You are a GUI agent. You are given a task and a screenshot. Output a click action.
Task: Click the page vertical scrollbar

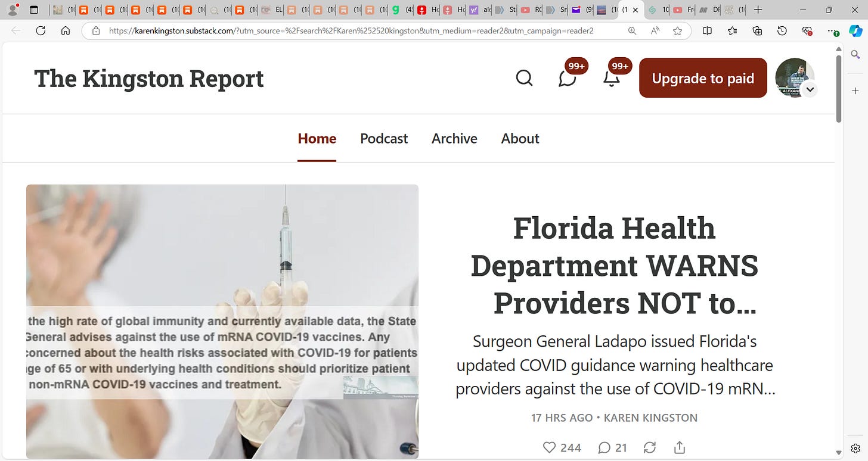(x=839, y=89)
